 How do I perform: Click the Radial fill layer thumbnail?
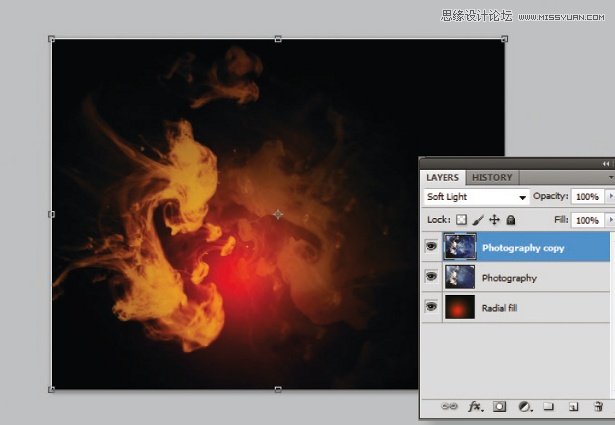pos(459,307)
